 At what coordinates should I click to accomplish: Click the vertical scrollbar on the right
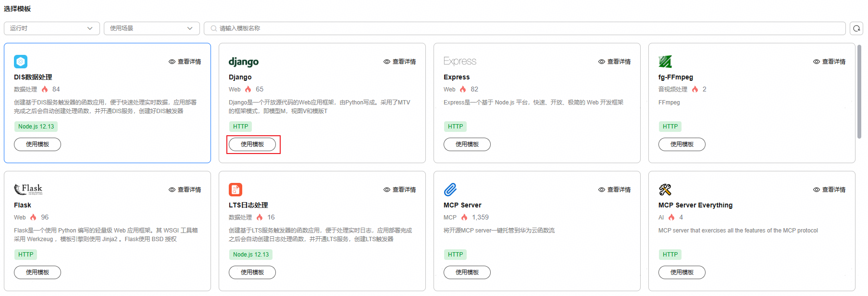pyautogui.click(x=859, y=91)
